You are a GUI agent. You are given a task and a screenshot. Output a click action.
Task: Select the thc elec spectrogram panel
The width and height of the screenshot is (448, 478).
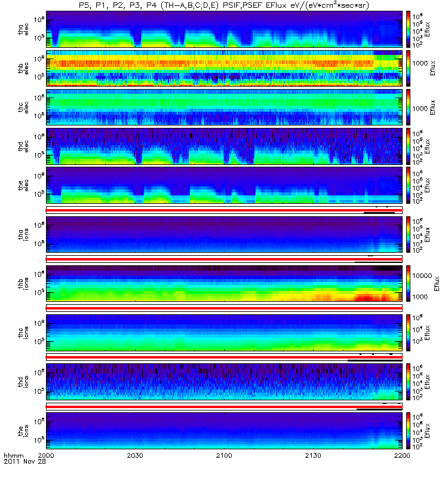[x=225, y=107]
